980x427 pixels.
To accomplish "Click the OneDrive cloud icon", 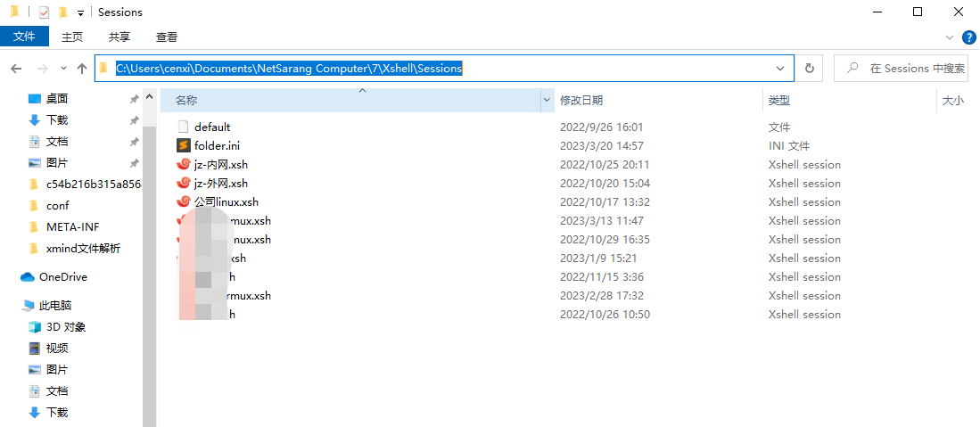I will click(x=27, y=277).
